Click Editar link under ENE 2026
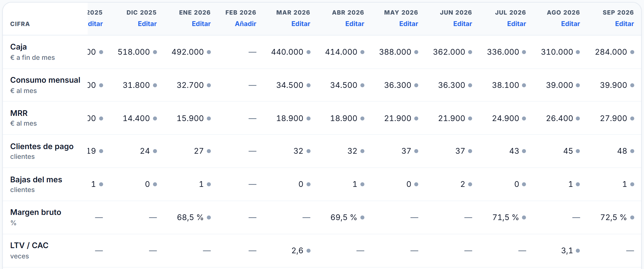This screenshot has height=269, width=644. (201, 24)
